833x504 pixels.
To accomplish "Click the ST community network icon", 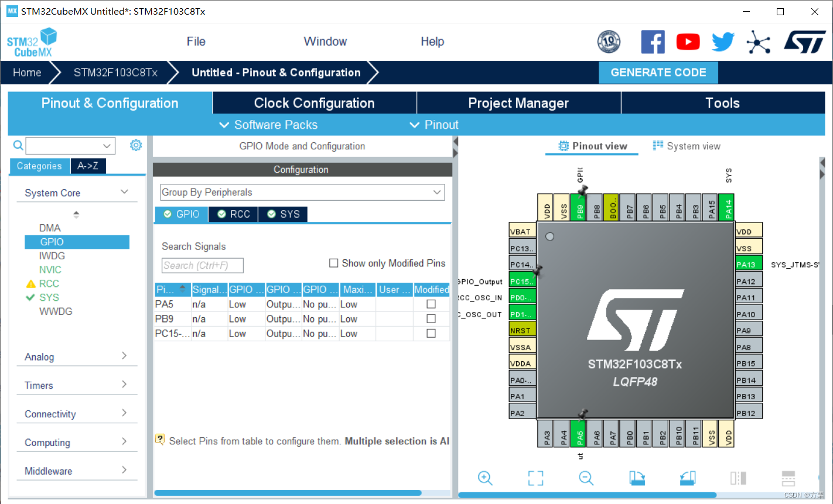I will tap(759, 42).
